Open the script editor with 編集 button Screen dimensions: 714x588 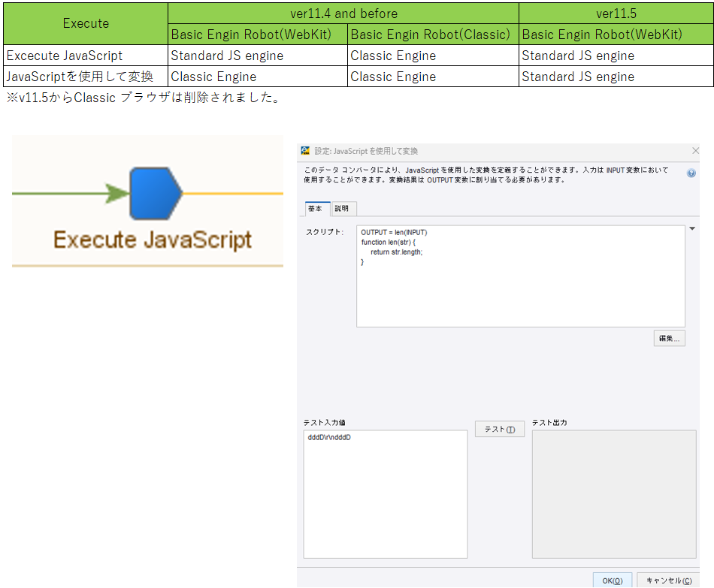pyautogui.click(x=670, y=339)
